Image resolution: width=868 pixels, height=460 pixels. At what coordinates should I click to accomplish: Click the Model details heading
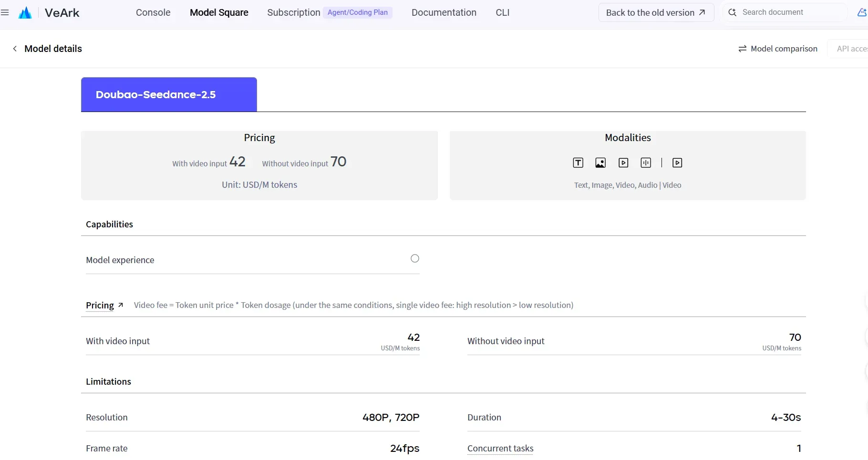point(53,49)
